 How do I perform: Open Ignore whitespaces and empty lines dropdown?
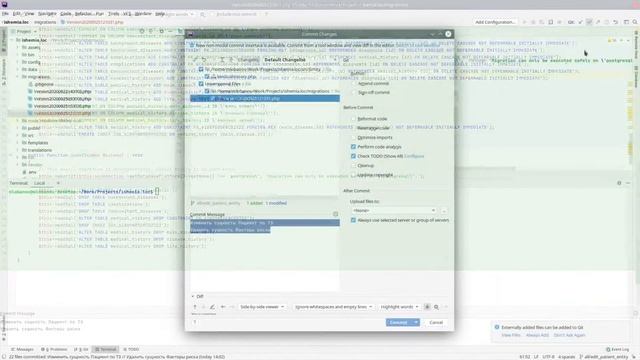[x=333, y=307]
